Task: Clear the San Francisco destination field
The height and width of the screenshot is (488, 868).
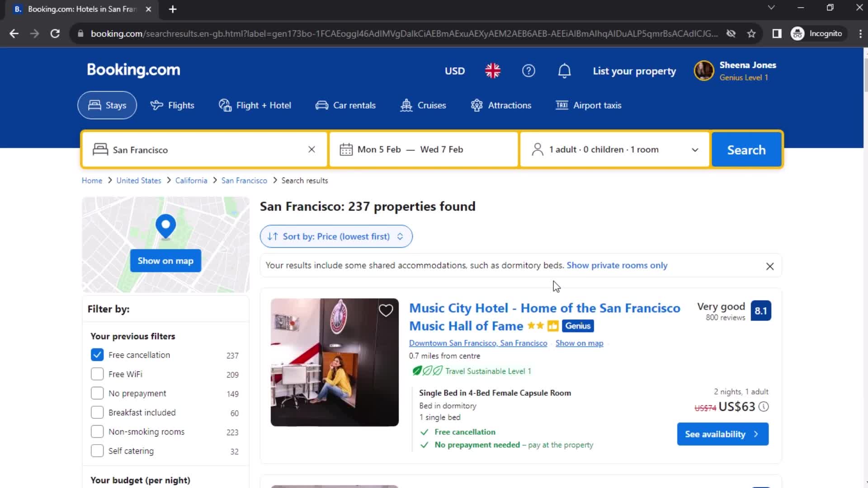Action: [x=311, y=150]
